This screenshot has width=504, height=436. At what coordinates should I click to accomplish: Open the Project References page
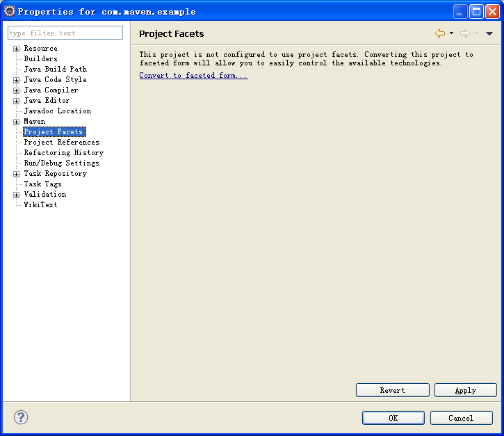tap(62, 142)
